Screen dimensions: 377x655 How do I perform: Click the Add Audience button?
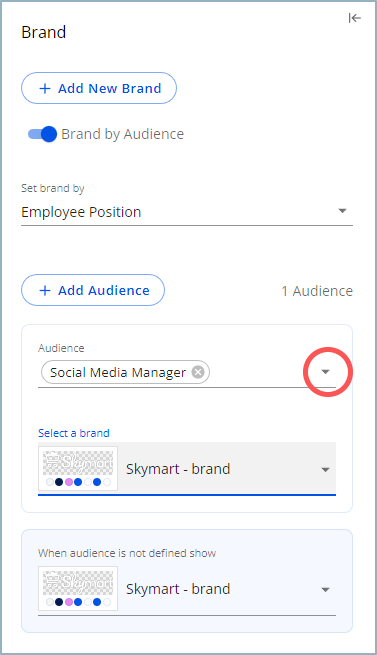[x=93, y=290]
